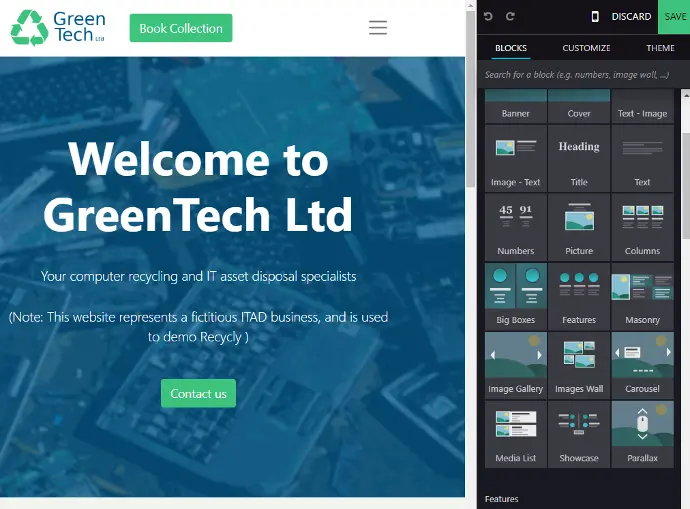Select the Carousel block

(x=642, y=364)
